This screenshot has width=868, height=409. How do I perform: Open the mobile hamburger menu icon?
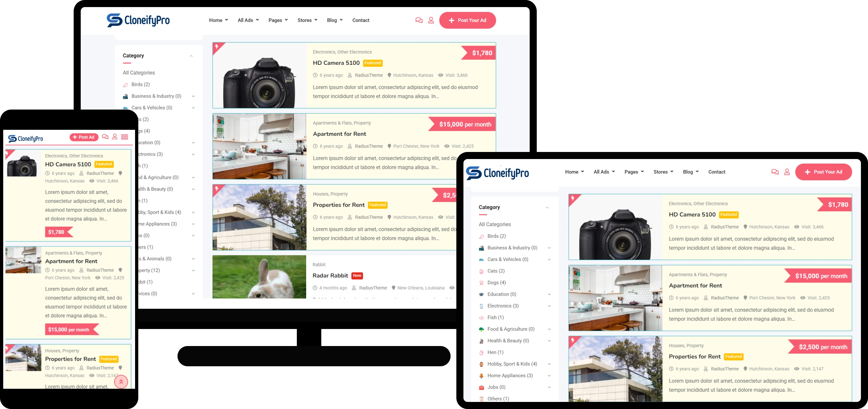pos(125,137)
